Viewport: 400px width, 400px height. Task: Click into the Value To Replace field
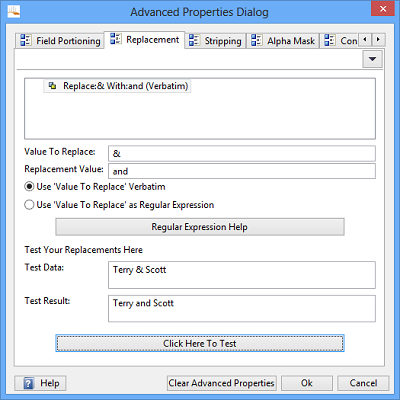pos(242,154)
